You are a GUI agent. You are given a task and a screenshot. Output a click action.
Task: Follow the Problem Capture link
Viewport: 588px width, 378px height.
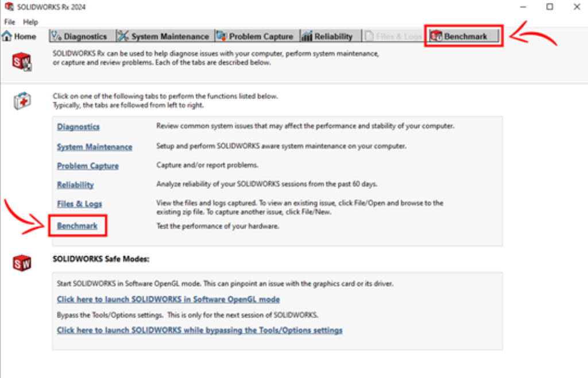point(88,166)
